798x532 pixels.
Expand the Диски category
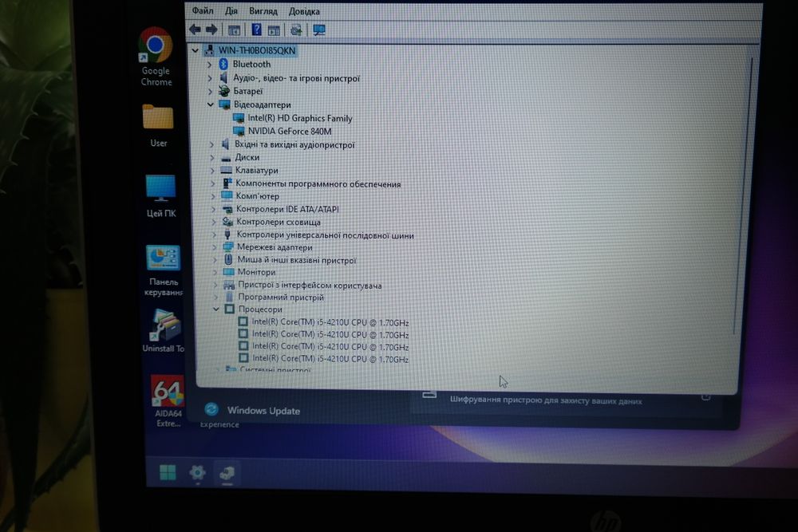[212, 158]
